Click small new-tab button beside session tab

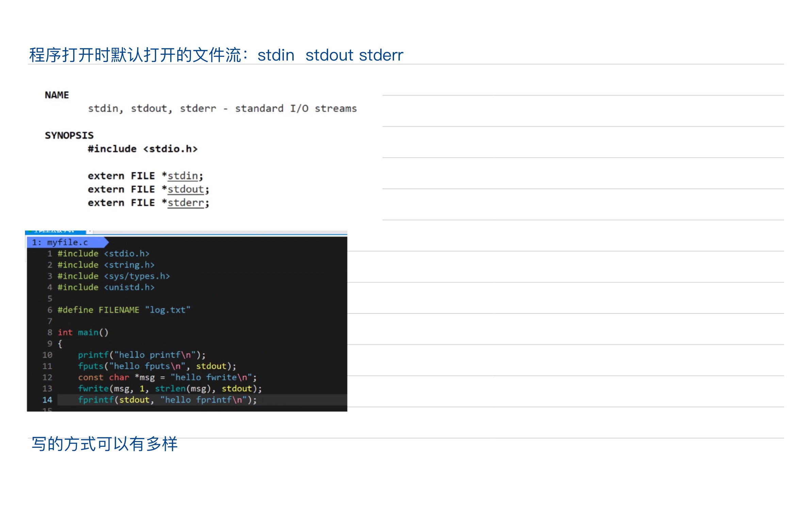pos(90,232)
